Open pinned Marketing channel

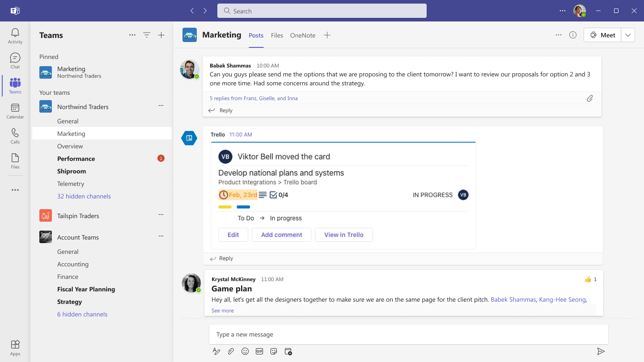[x=102, y=72]
